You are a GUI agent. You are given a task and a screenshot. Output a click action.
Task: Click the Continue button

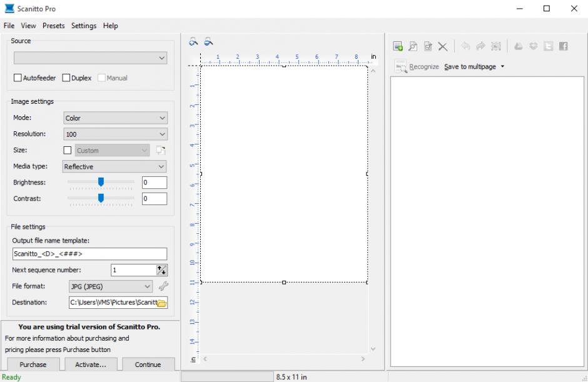[148, 364]
